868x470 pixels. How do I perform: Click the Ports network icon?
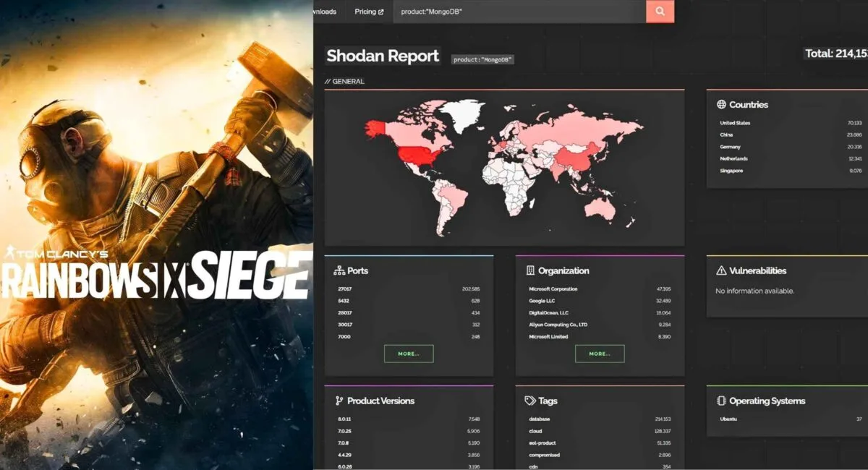click(339, 271)
